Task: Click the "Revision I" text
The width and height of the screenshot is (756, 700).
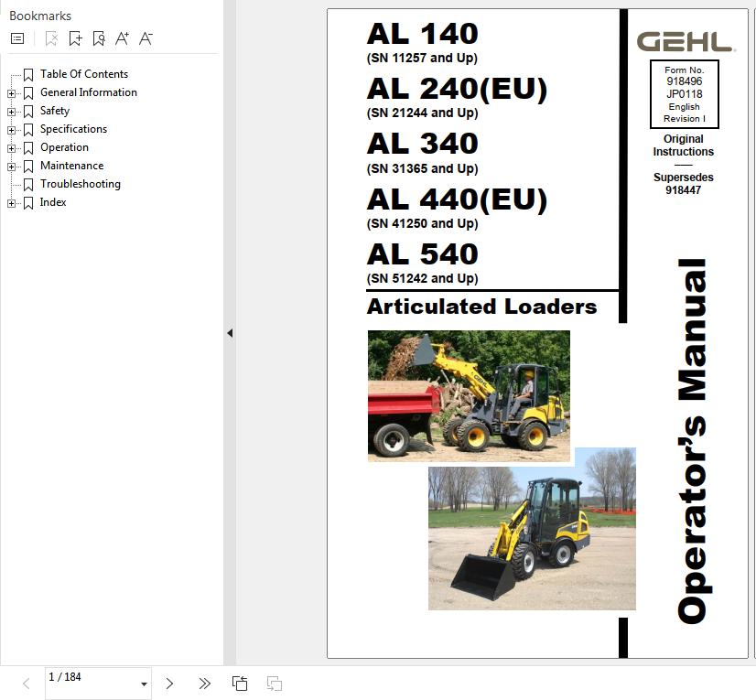Action: [x=685, y=119]
